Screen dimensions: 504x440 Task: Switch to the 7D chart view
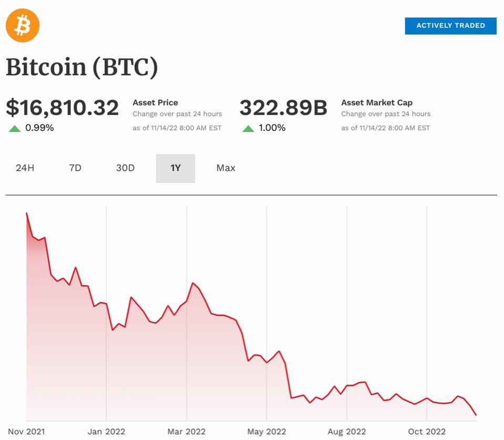(74, 168)
